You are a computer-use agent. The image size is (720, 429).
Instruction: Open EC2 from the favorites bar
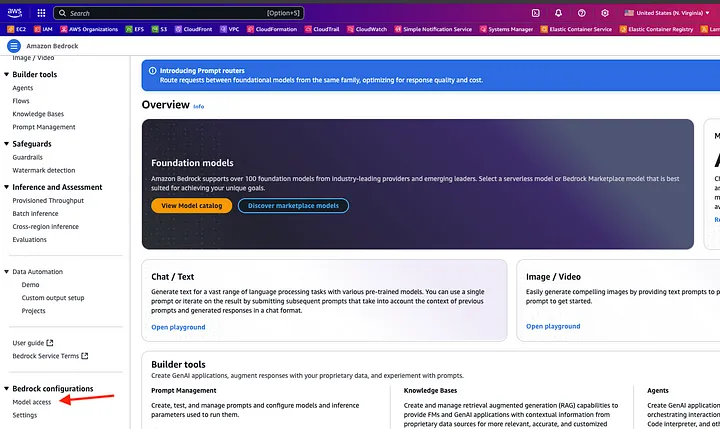17,29
